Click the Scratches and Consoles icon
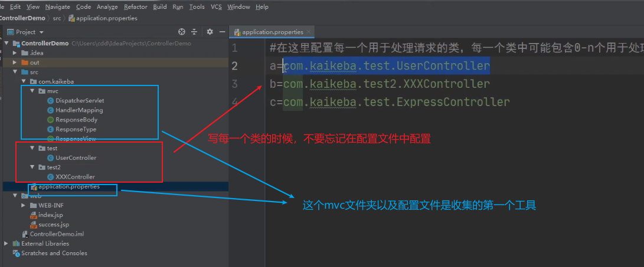Image resolution: width=644 pixels, height=267 pixels. point(17,253)
